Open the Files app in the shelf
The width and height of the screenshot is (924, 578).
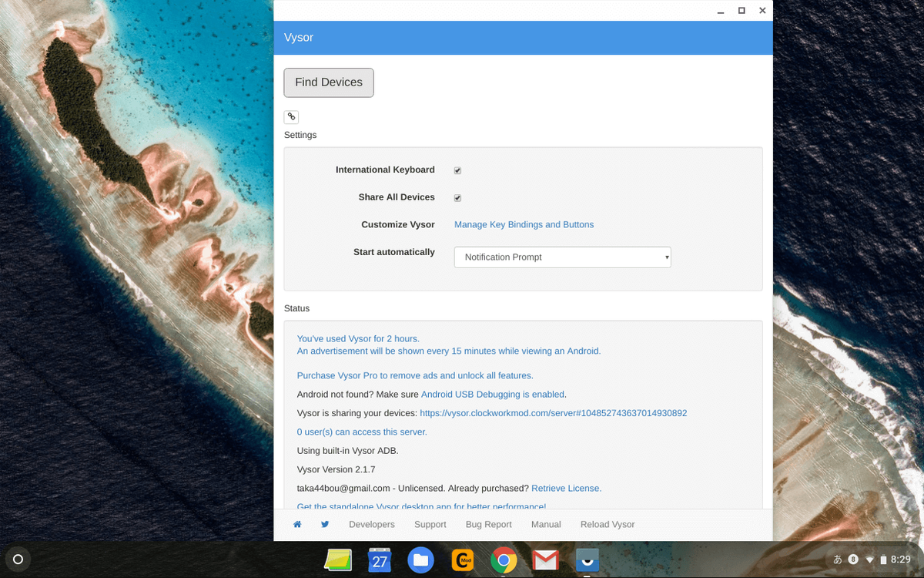pyautogui.click(x=420, y=560)
